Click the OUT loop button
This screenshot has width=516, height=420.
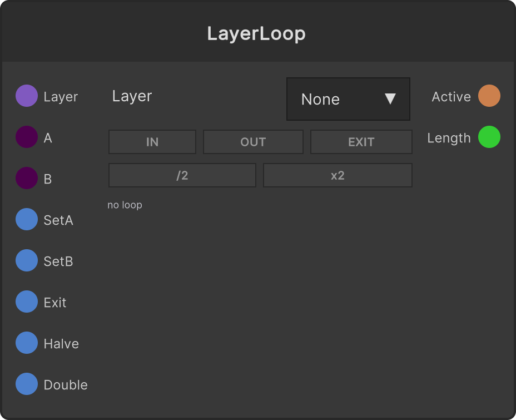[253, 142]
